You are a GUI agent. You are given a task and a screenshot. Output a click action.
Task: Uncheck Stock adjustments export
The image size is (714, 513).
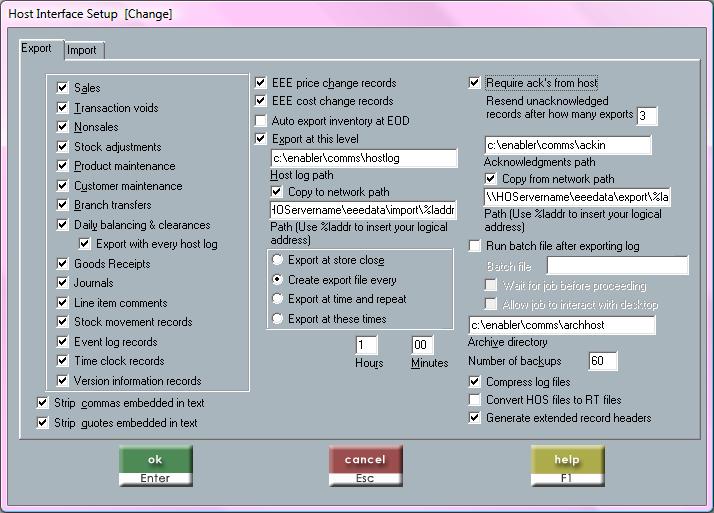[62, 147]
